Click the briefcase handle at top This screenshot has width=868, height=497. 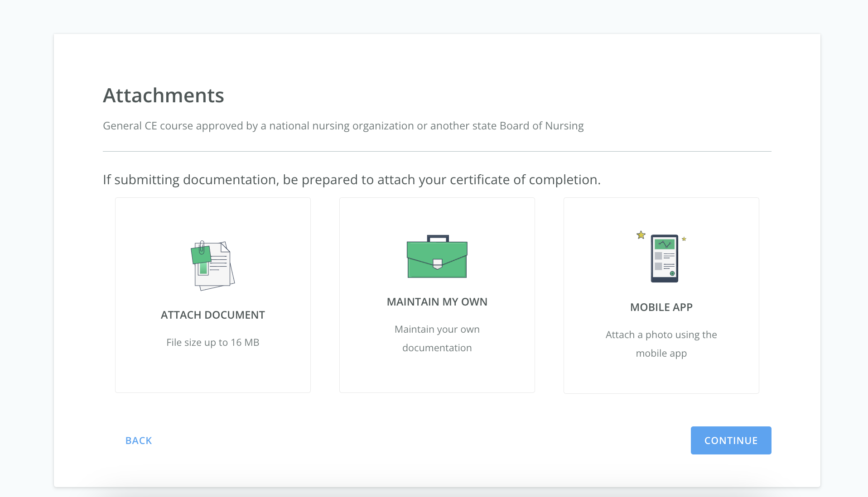(x=438, y=238)
